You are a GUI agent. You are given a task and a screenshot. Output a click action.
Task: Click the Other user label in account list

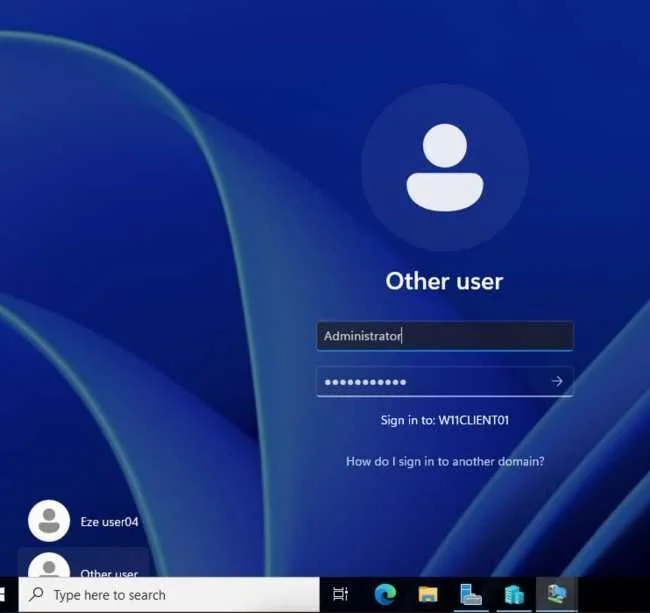[109, 574]
